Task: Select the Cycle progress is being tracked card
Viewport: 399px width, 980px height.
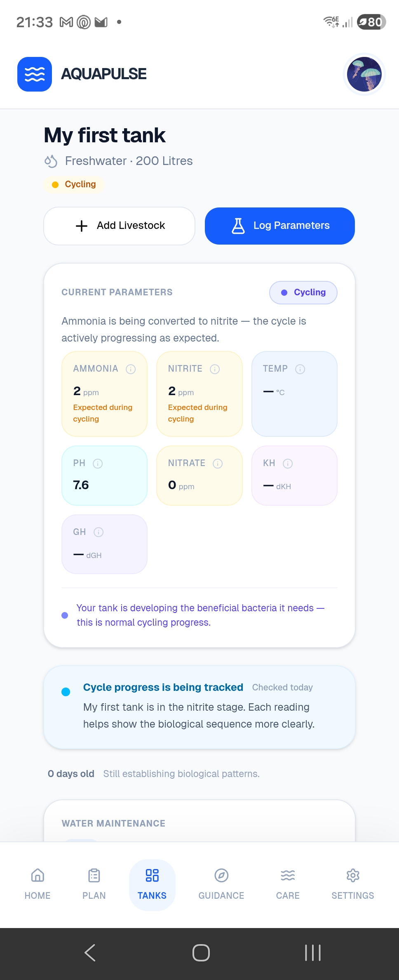Action: [x=199, y=707]
